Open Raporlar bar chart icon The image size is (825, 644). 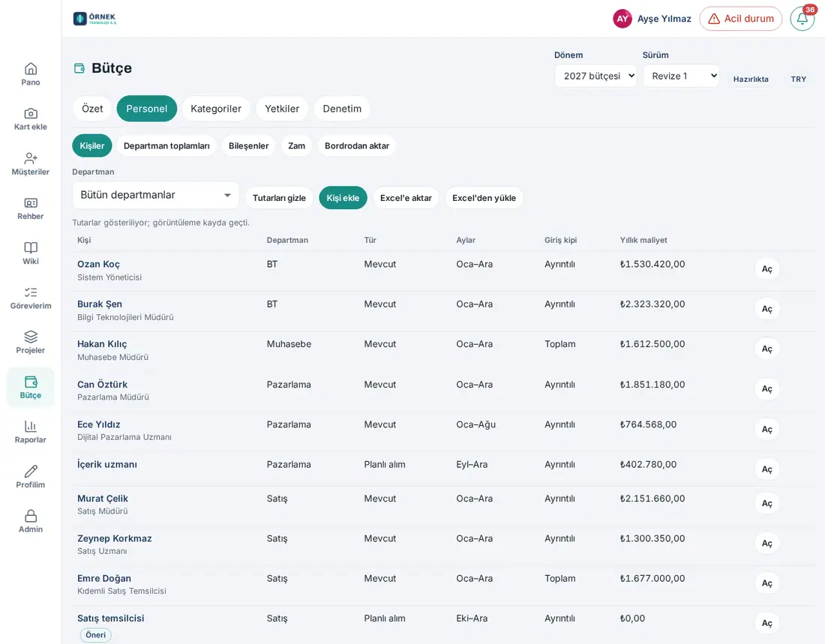click(x=31, y=426)
